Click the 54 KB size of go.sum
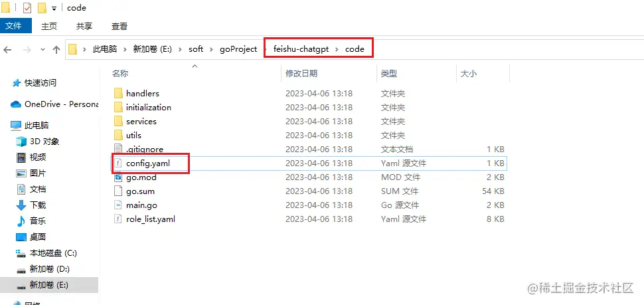The height and width of the screenshot is (305, 644). coord(493,191)
